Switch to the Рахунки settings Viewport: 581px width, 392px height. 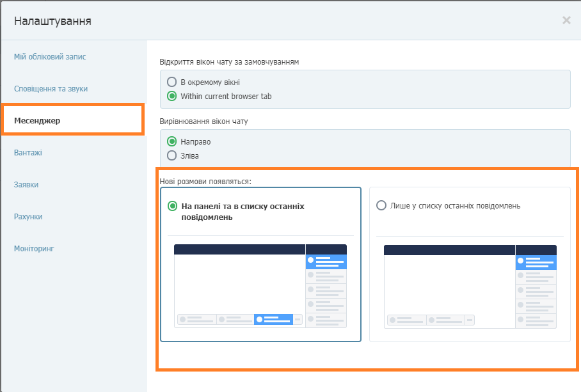tap(28, 217)
